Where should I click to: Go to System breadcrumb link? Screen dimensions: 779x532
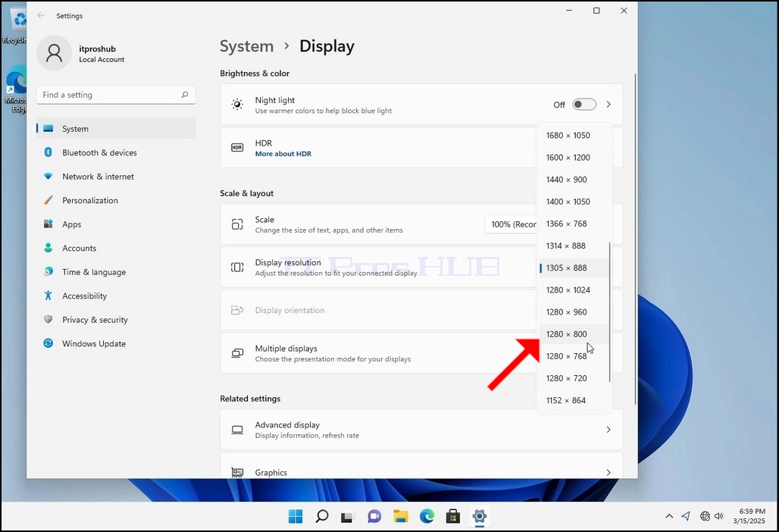pyautogui.click(x=246, y=46)
